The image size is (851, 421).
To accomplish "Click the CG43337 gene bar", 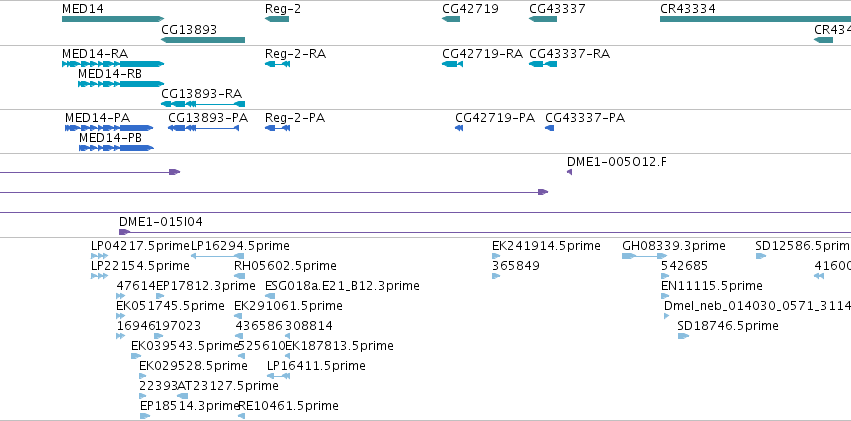I will coord(543,19).
